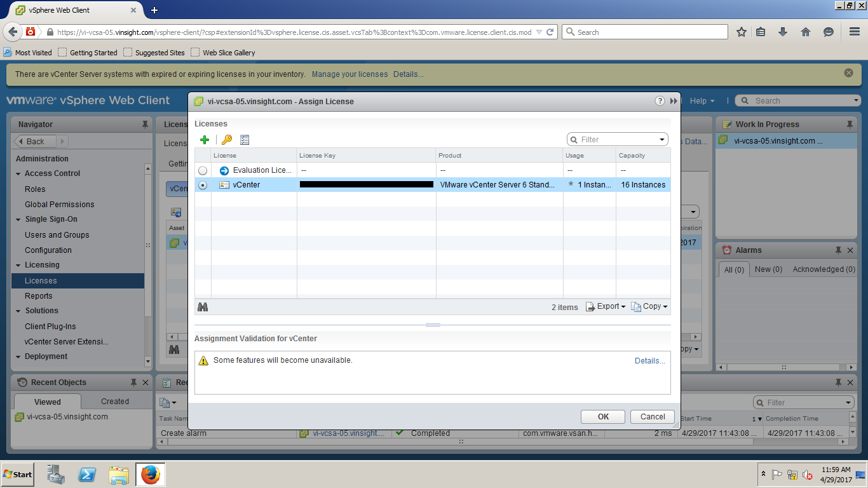
Task: Show hidden system tray icons
Action: pyautogui.click(x=763, y=475)
